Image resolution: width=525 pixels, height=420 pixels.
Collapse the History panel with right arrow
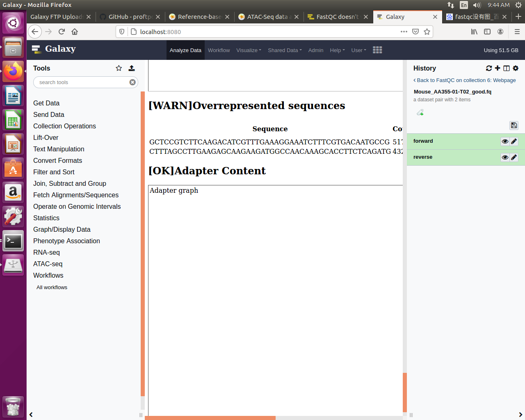520,415
